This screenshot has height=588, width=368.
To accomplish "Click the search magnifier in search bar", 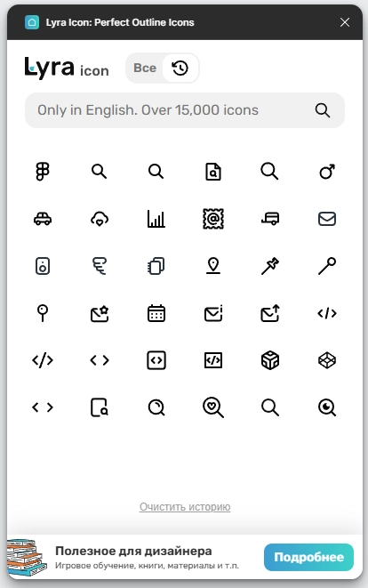I will pos(323,110).
